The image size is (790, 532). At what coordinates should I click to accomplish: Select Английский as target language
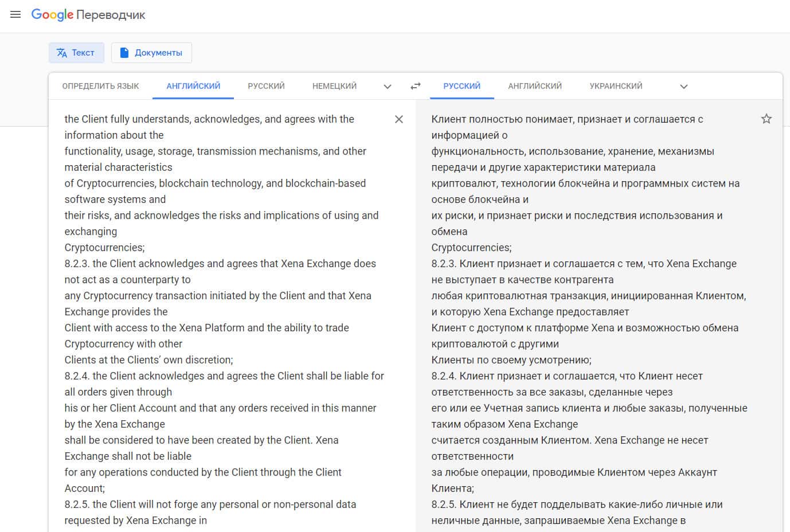tap(534, 86)
